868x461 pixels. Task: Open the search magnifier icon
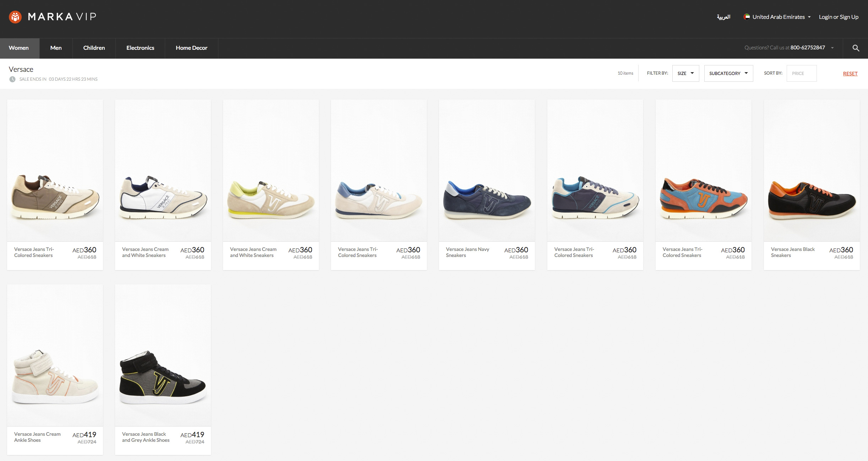[856, 48]
